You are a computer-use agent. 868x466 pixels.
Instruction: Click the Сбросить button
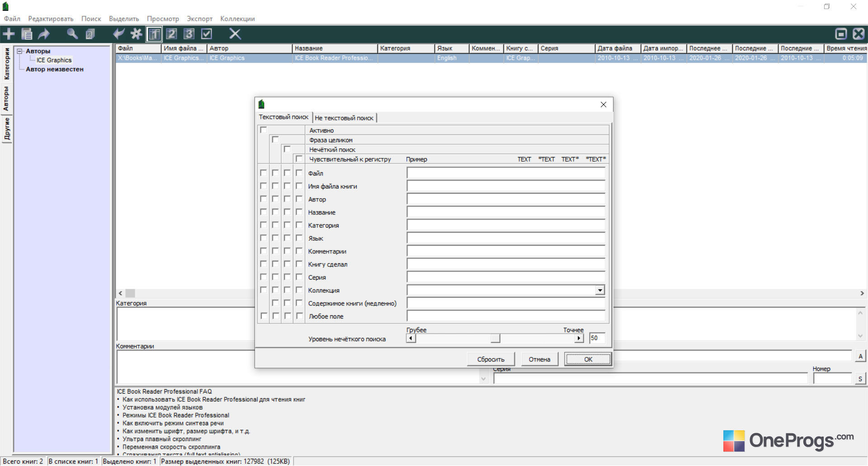point(491,359)
